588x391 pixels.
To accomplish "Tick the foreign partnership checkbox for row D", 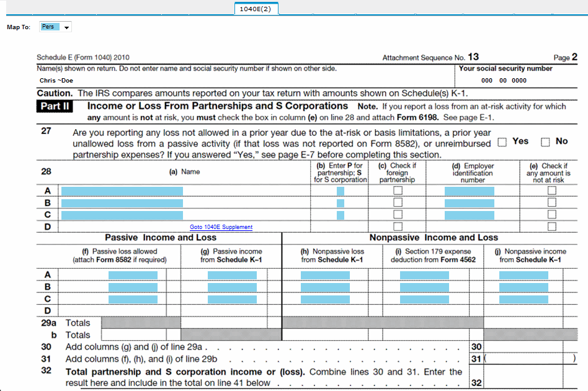I will [x=398, y=227].
